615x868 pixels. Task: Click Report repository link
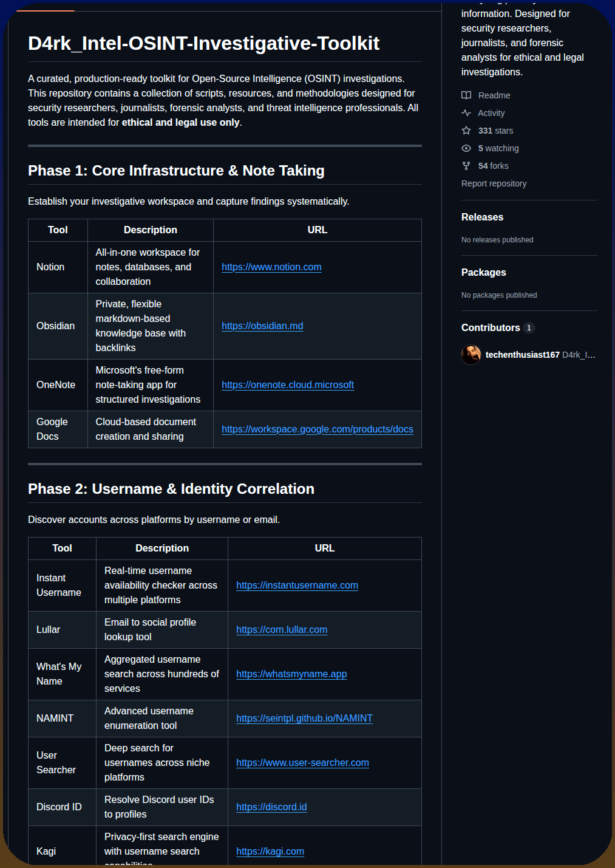[x=494, y=183]
